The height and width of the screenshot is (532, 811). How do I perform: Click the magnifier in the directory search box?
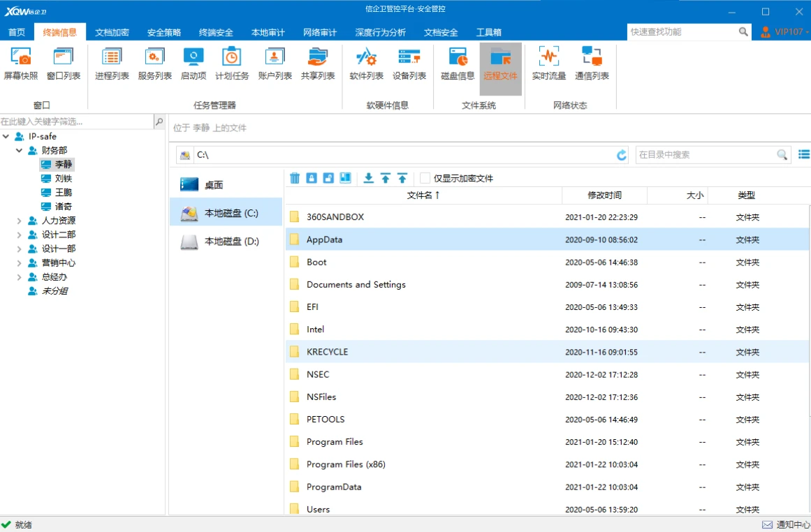pyautogui.click(x=782, y=154)
